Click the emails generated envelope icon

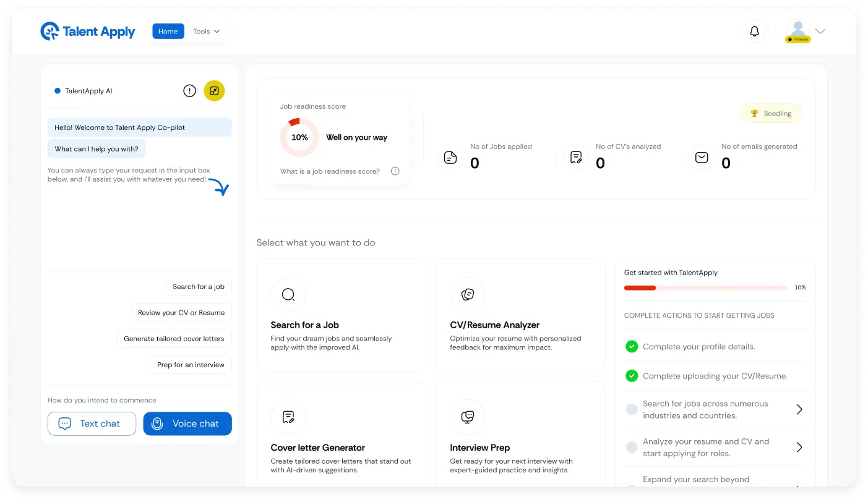click(702, 158)
